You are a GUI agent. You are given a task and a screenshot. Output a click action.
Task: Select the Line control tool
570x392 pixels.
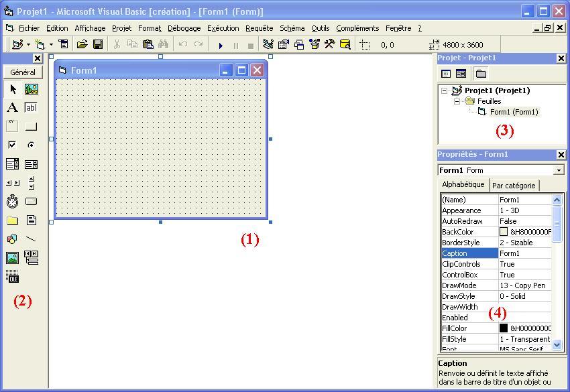[x=32, y=239]
